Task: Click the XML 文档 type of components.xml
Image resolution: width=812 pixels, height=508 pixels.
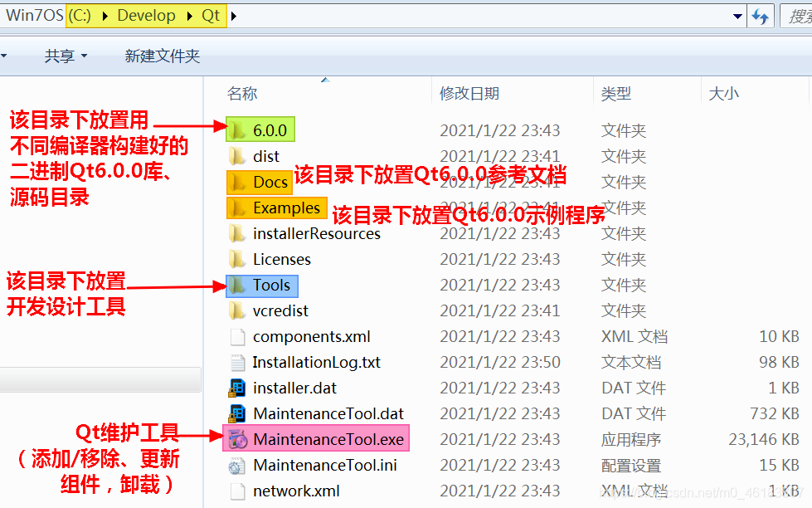Action: click(x=635, y=336)
